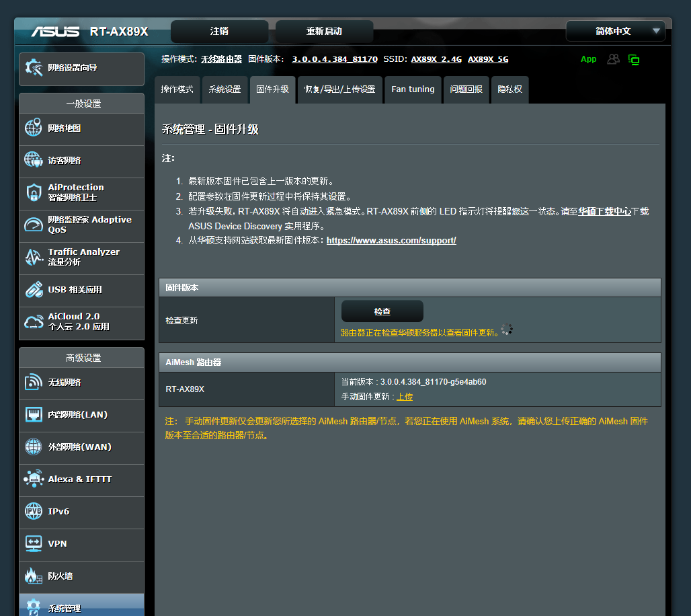This screenshot has width=691, height=616.
Task: Open 内部网络(LAN) in the sidebar
Action: (x=81, y=415)
